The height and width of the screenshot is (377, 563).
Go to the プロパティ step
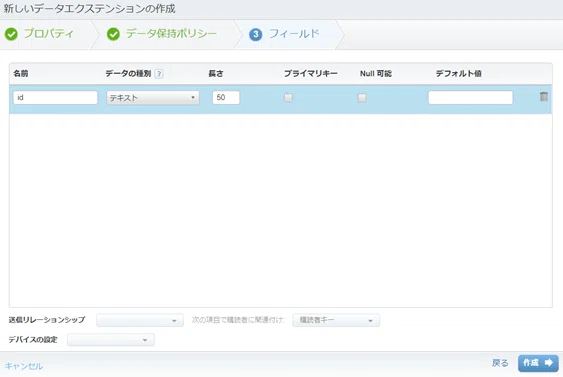pyautogui.click(x=39, y=34)
